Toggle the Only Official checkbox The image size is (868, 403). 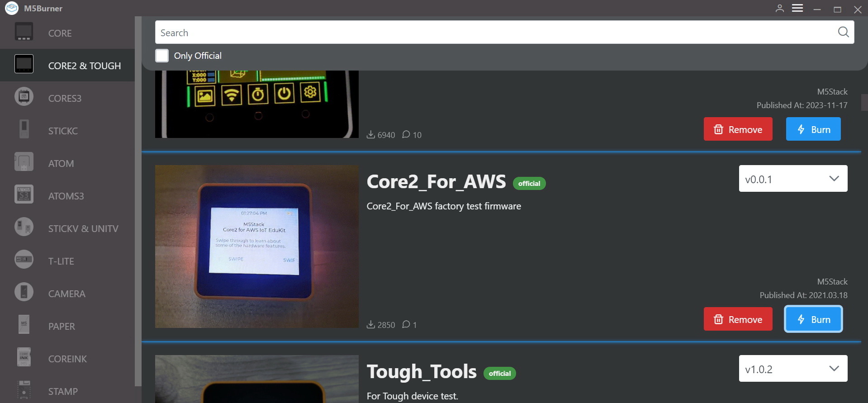(x=162, y=56)
